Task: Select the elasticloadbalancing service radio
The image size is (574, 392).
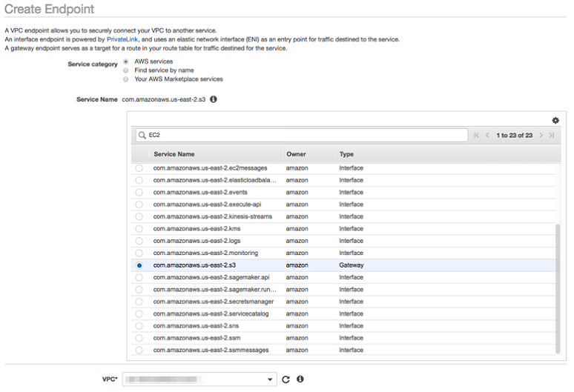Action: pyautogui.click(x=139, y=180)
